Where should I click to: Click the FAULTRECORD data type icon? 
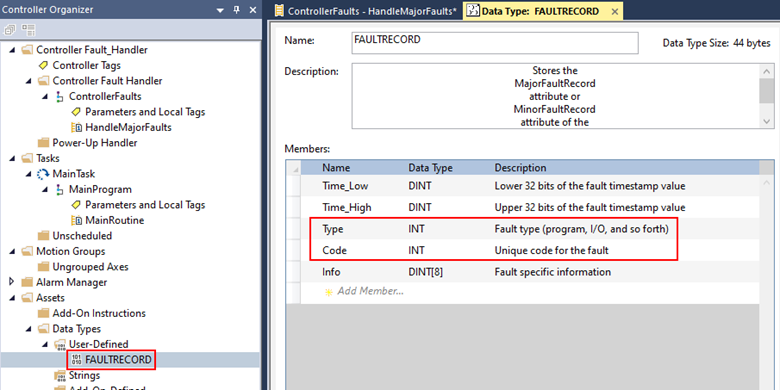coord(76,360)
